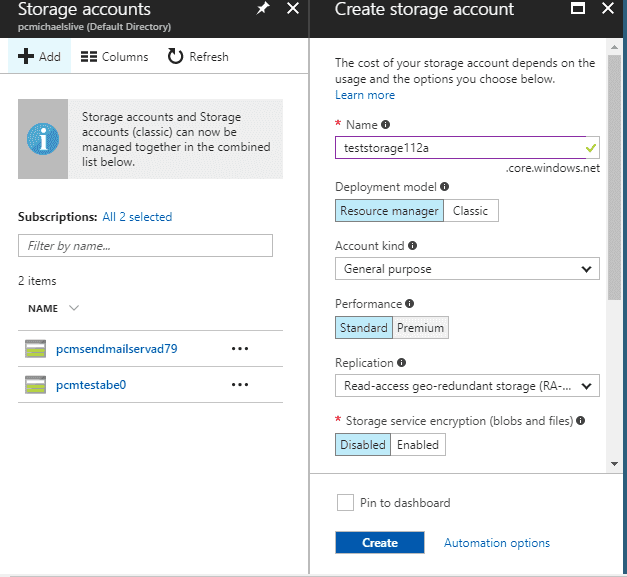Screen dimensions: 627x577
Task: Click the Add plus icon
Action: click(x=27, y=57)
